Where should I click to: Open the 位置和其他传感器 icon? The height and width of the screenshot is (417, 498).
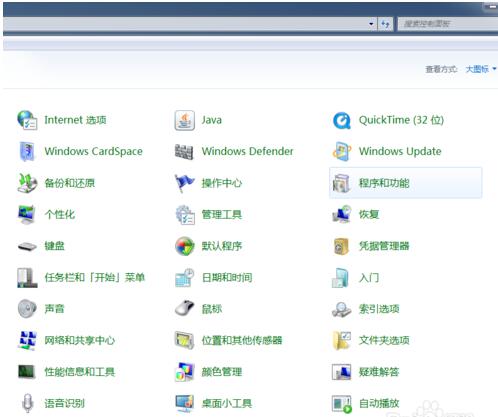[184, 340]
